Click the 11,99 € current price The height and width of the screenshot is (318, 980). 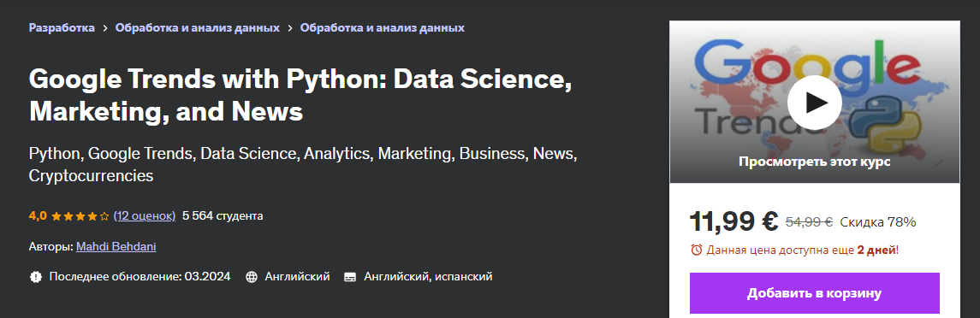tap(734, 221)
